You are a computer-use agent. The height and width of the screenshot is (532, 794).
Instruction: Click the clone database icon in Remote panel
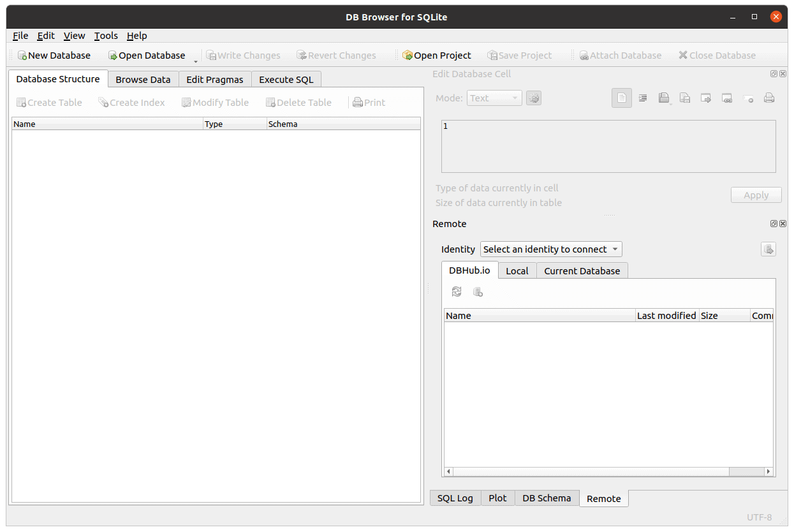pyautogui.click(x=478, y=292)
